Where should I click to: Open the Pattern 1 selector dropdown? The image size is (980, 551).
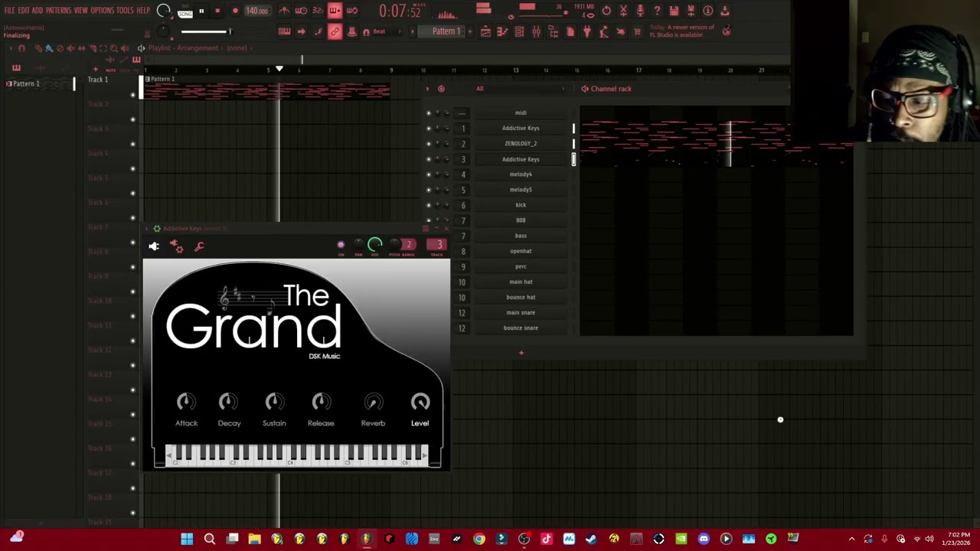[446, 31]
